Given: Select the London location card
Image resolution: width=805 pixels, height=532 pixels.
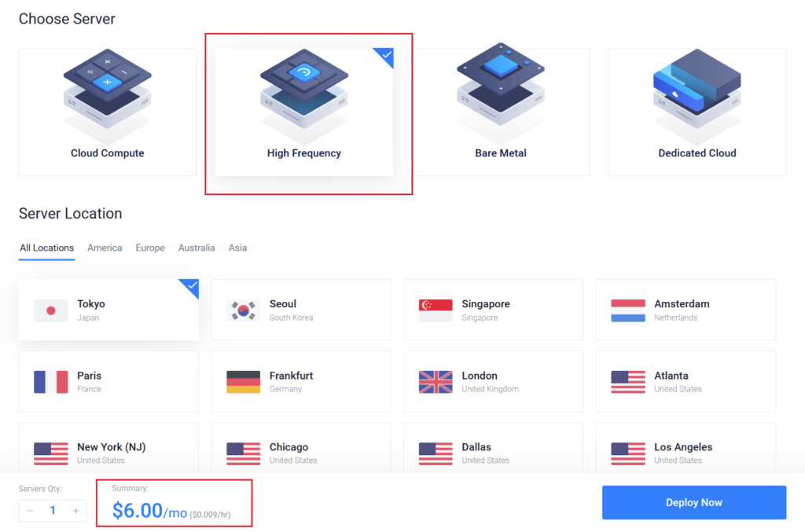Looking at the screenshot, I should [x=494, y=381].
